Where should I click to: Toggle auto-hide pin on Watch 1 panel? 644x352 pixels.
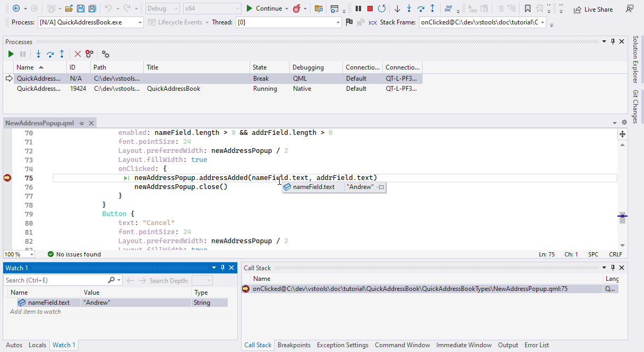point(222,268)
